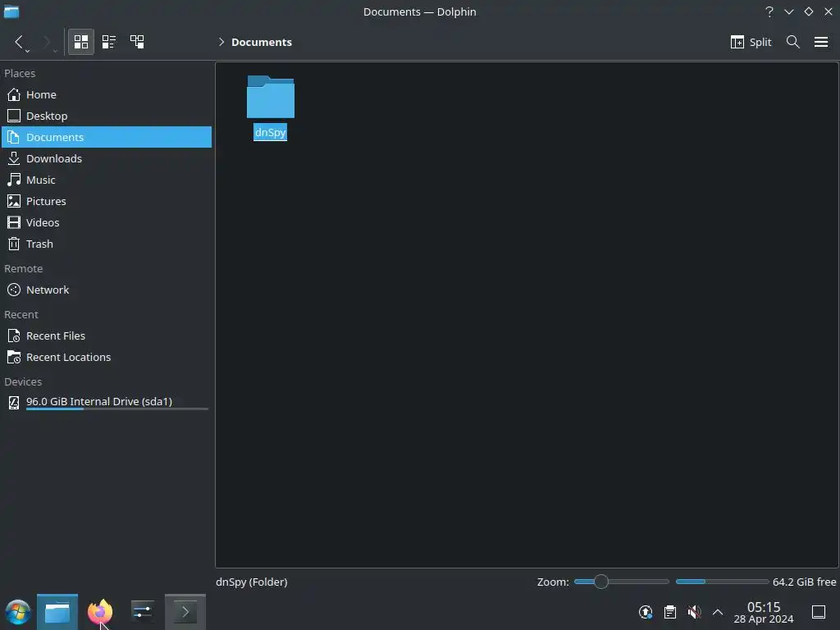Click the updates tray icon
This screenshot has height=630, width=840.
coord(646,612)
